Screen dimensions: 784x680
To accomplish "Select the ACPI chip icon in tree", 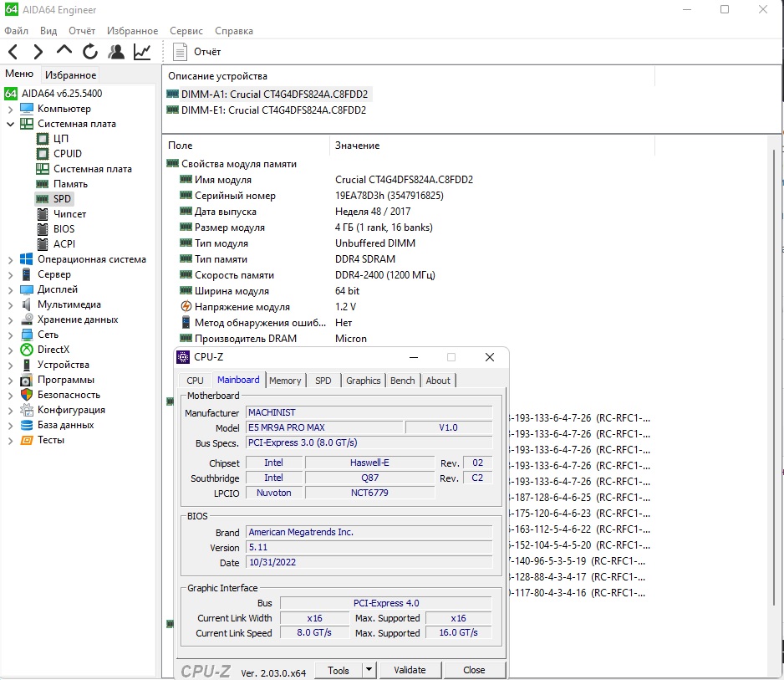I will point(43,244).
